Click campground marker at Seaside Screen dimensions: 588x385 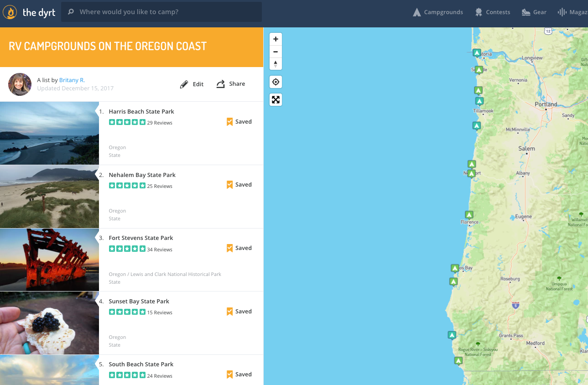coord(479,70)
